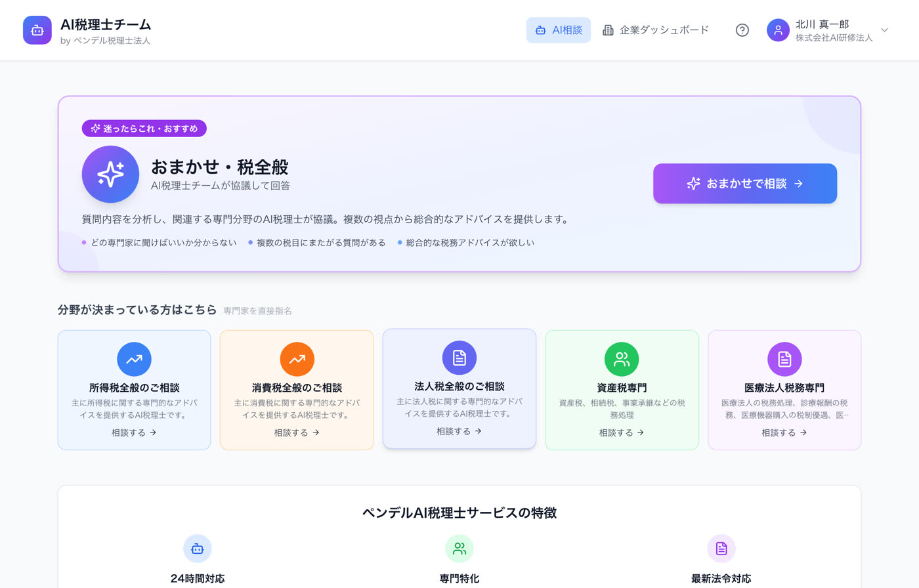Click the おまかせ・税全般 title
The image size is (919, 588).
click(220, 167)
